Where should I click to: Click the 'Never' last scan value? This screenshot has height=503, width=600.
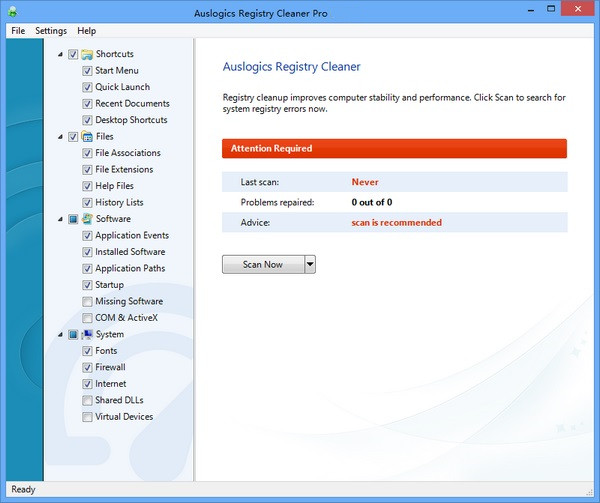365,182
